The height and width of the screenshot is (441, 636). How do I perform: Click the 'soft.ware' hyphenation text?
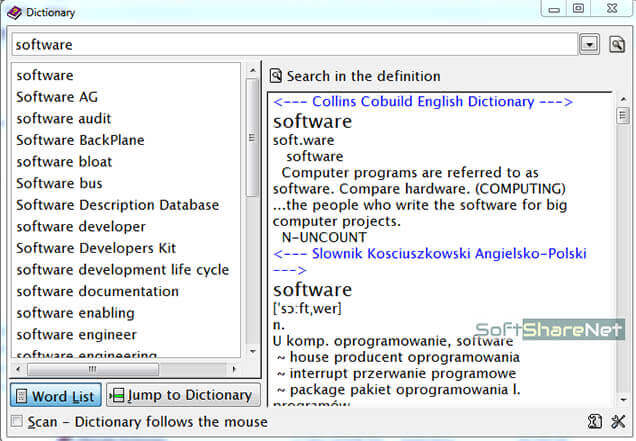[303, 140]
